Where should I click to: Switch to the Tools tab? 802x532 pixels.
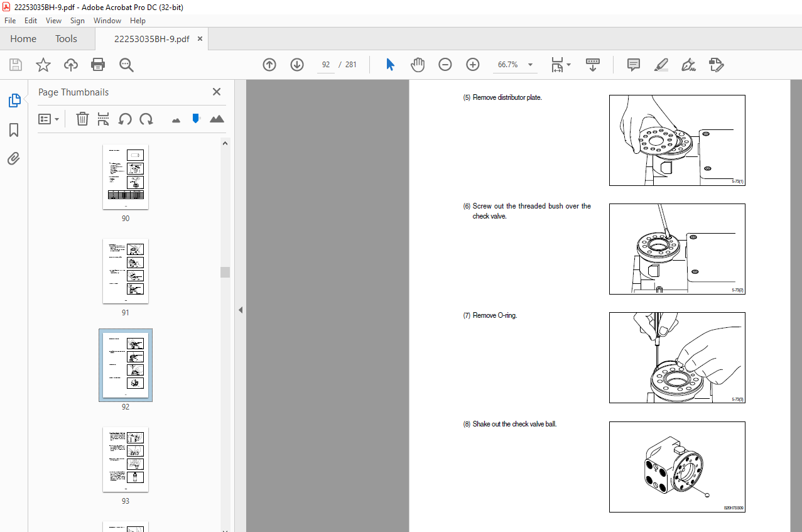click(66, 39)
